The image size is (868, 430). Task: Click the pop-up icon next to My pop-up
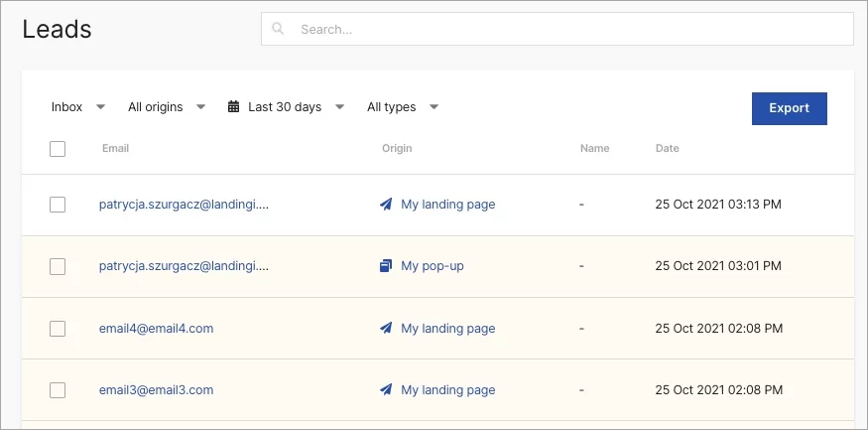coord(386,266)
